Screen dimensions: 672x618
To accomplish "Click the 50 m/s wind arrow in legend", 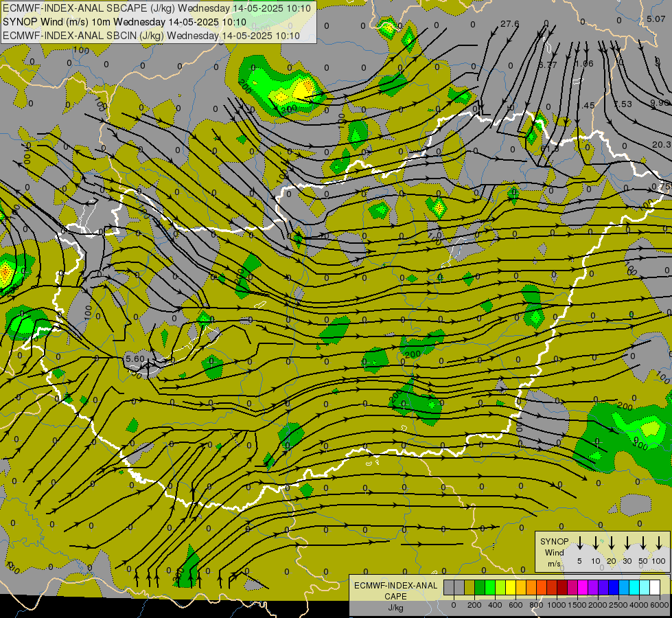I will click(x=643, y=542).
